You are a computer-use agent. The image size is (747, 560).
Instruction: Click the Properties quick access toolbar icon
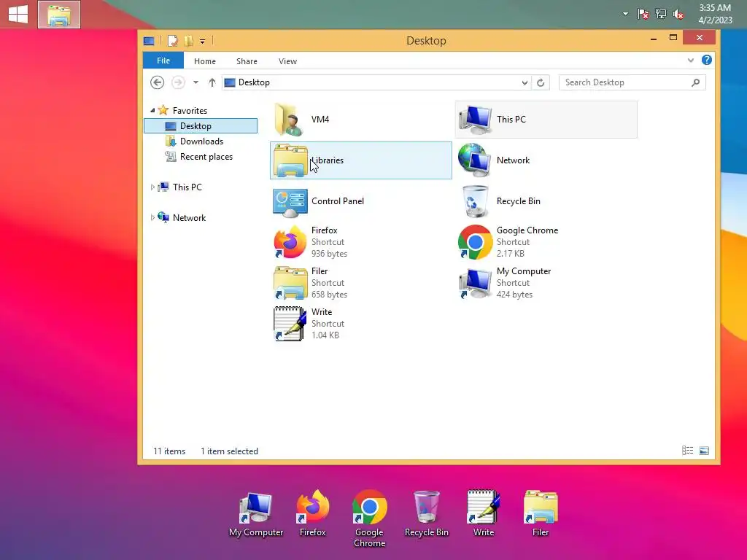click(172, 41)
